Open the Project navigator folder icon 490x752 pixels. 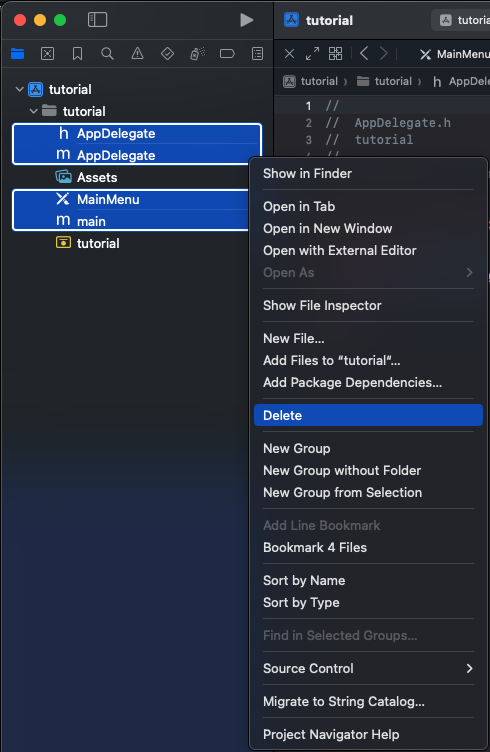(x=18, y=53)
